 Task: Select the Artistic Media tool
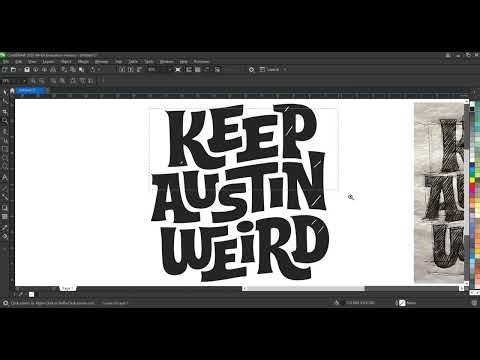point(5,140)
